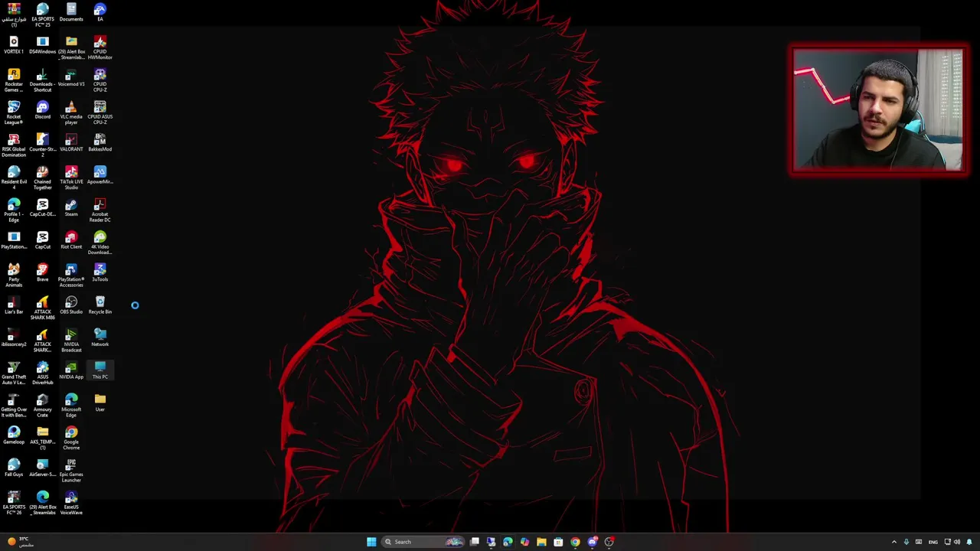Open Discord from the taskbar
The image size is (980, 551).
coord(592,542)
